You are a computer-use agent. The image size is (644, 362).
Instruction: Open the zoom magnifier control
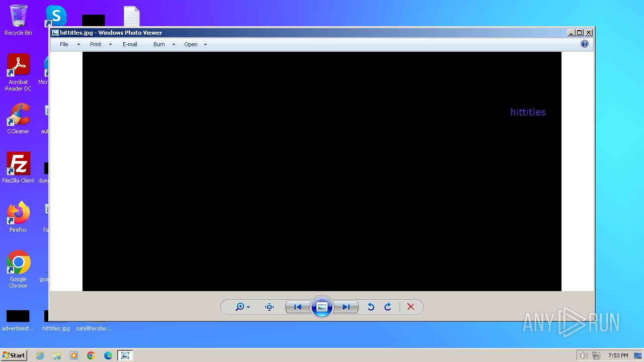click(x=239, y=307)
